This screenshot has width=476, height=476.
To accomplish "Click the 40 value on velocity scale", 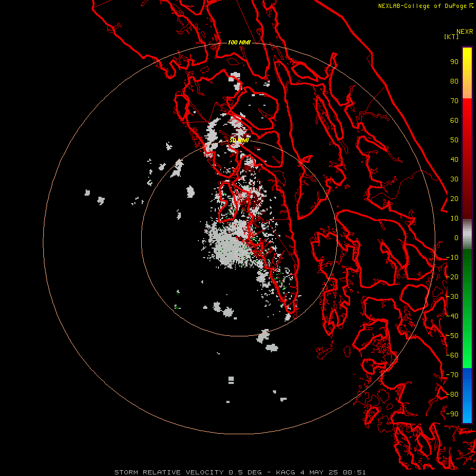I will [x=454, y=160].
